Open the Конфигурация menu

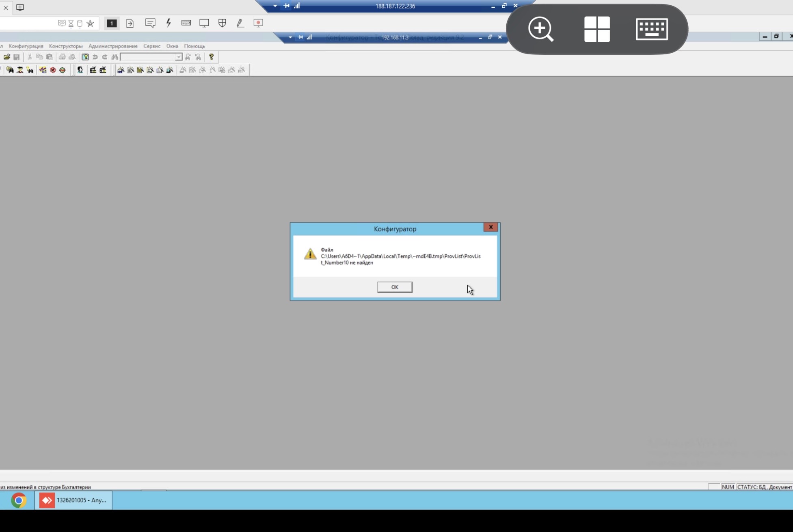(x=26, y=46)
